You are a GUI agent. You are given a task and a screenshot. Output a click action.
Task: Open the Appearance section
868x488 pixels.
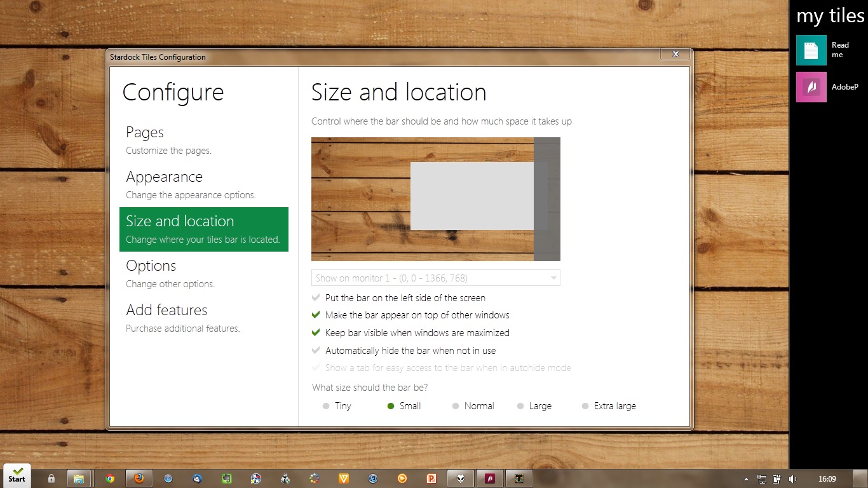tap(204, 184)
